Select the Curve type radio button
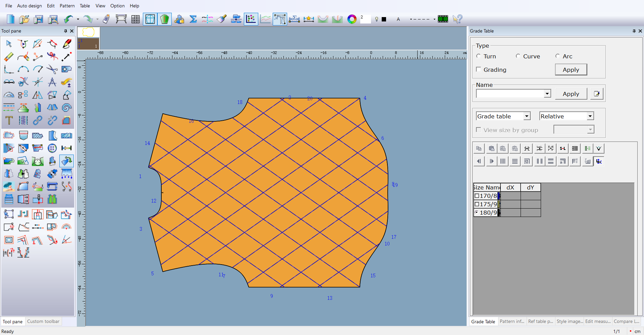 [x=518, y=56]
